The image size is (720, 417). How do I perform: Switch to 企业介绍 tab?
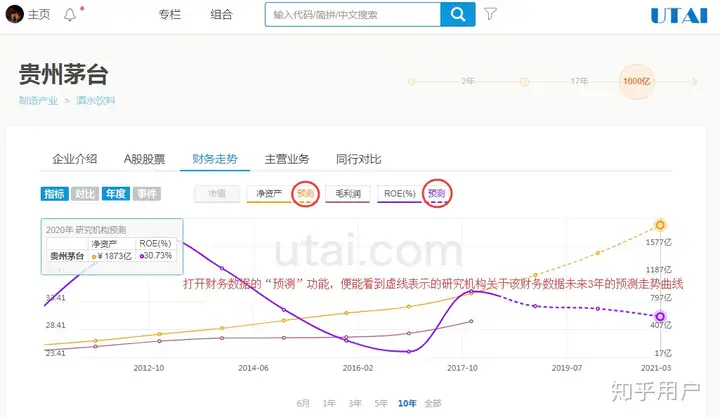tap(74, 159)
